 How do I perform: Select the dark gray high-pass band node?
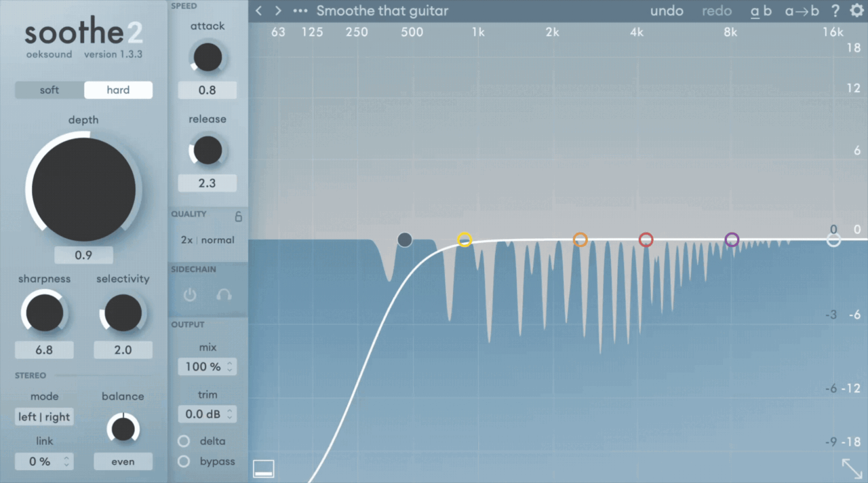click(405, 239)
